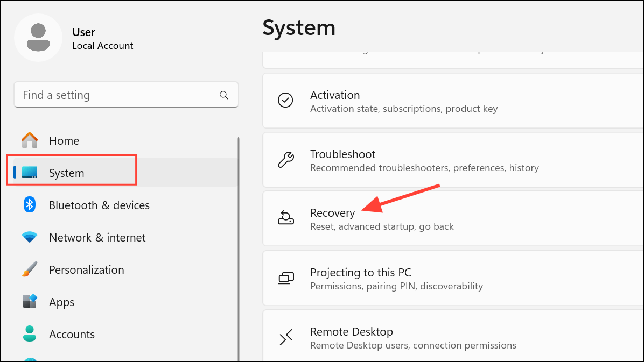This screenshot has width=644, height=362.
Task: Click the Home house icon
Action: 30,140
